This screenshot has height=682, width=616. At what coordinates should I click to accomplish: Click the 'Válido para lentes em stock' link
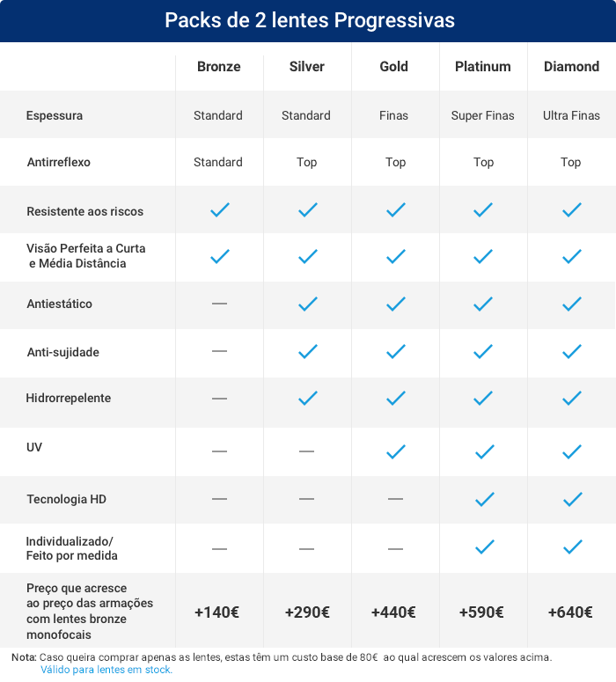106,670
